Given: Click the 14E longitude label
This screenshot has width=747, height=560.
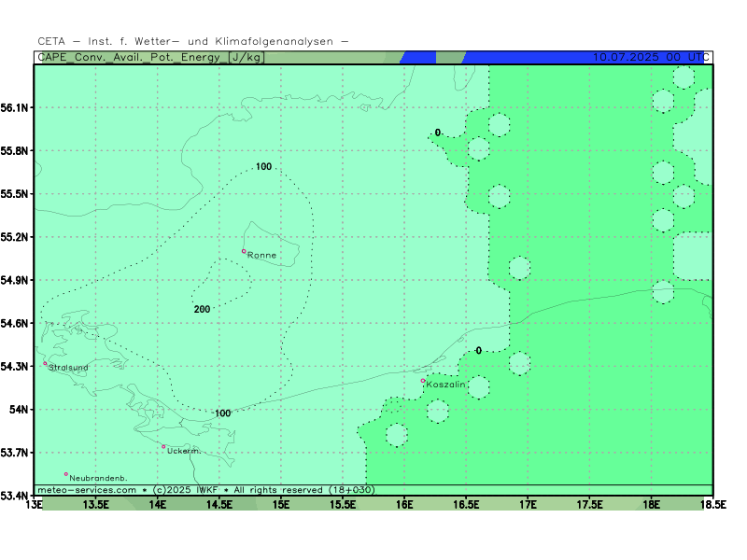Looking at the screenshot, I should click(157, 505).
